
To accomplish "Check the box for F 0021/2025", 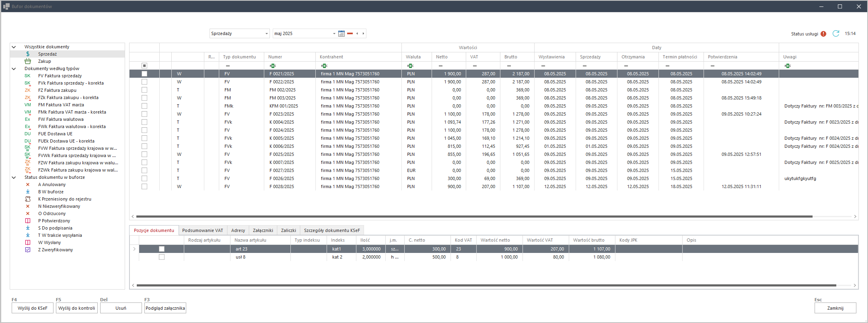I will click(x=144, y=74).
